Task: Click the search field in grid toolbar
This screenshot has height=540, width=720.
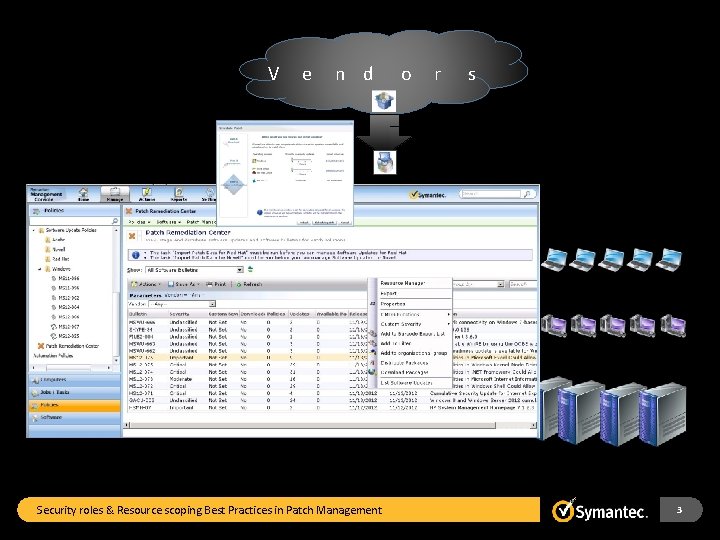Action: [523, 284]
